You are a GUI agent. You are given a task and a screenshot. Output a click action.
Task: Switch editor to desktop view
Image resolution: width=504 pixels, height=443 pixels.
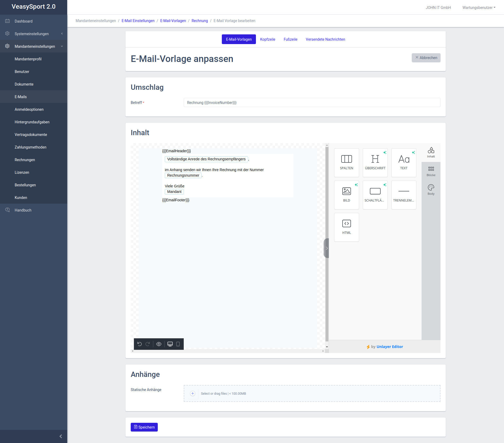pos(170,344)
